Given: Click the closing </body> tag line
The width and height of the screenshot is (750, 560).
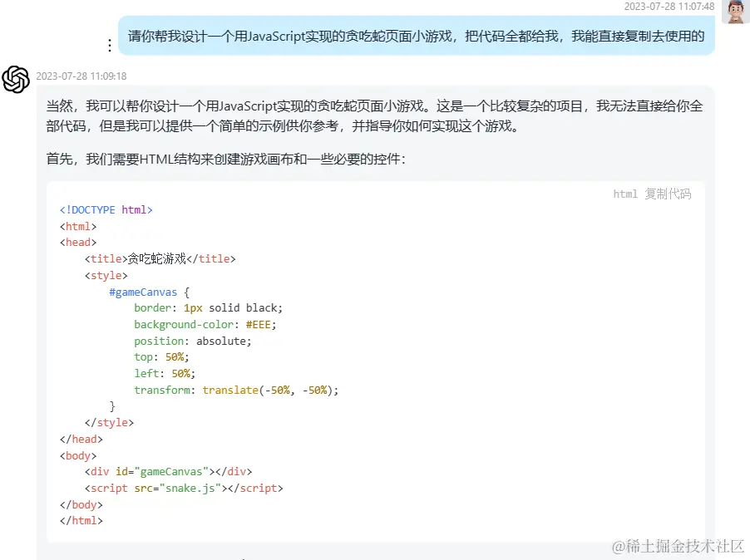Looking at the screenshot, I should coord(81,504).
